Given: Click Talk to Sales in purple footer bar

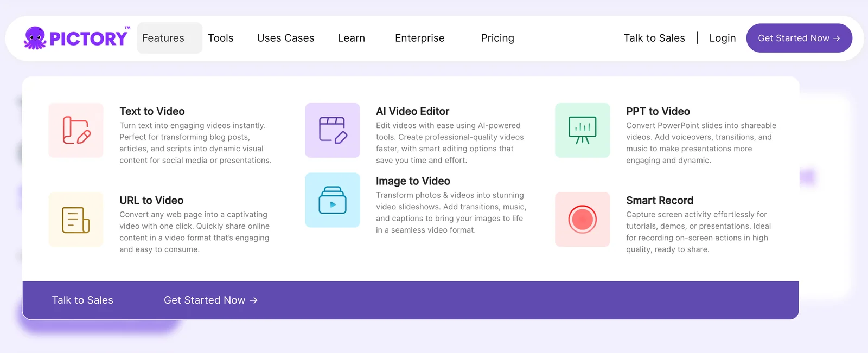Looking at the screenshot, I should coord(82,300).
